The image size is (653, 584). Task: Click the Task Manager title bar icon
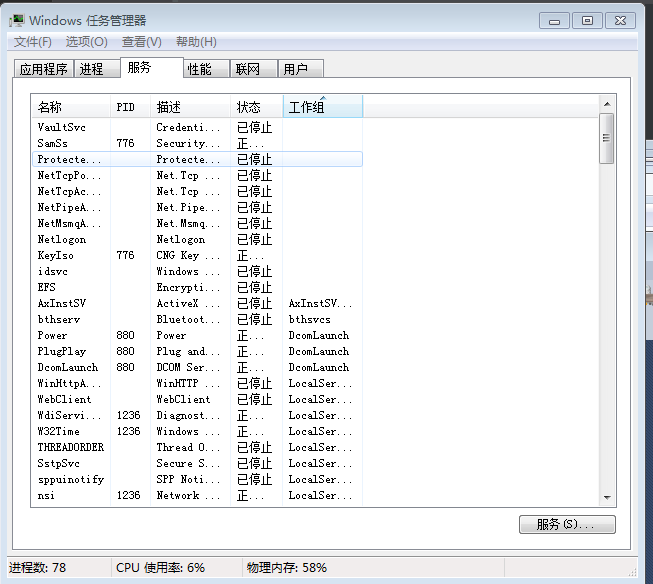tap(17, 20)
